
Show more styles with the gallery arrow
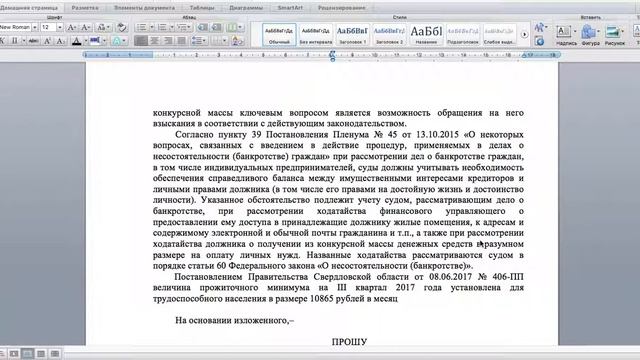[524, 35]
